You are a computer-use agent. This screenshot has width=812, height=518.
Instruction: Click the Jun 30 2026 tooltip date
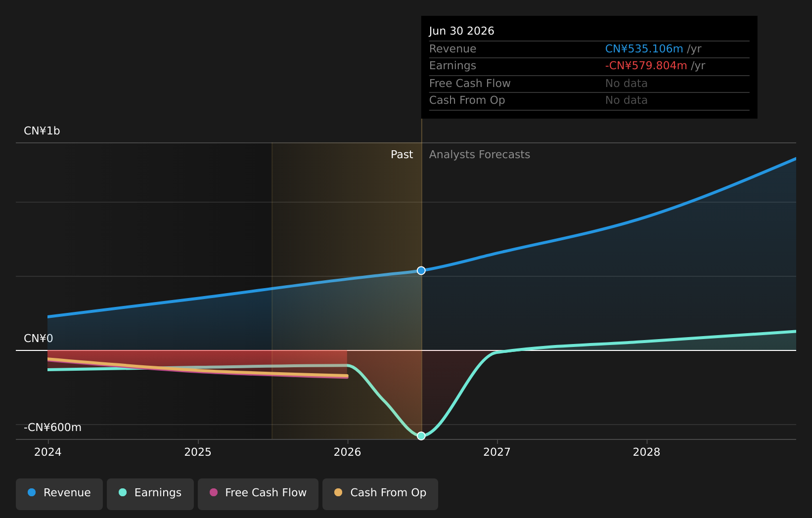pos(462,31)
